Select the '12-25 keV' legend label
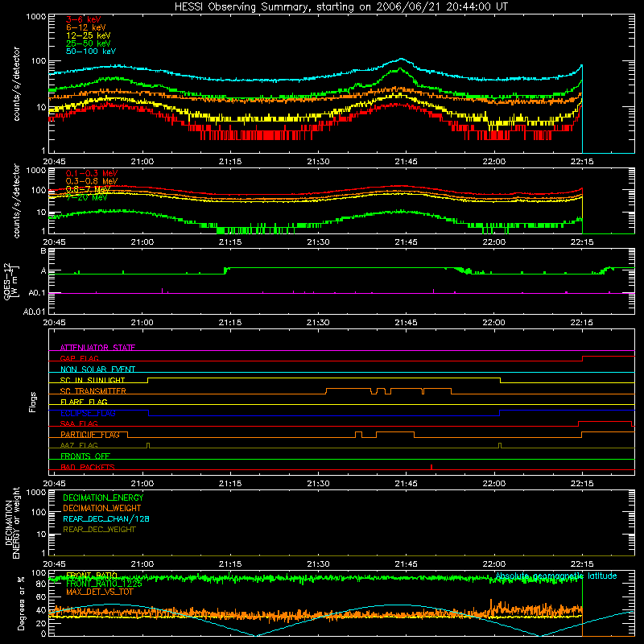The image size is (644, 644). 89,35
